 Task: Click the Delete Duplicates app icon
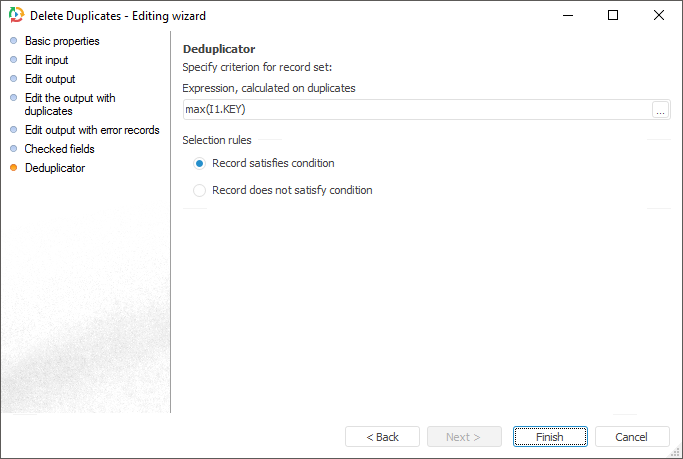(x=16, y=15)
